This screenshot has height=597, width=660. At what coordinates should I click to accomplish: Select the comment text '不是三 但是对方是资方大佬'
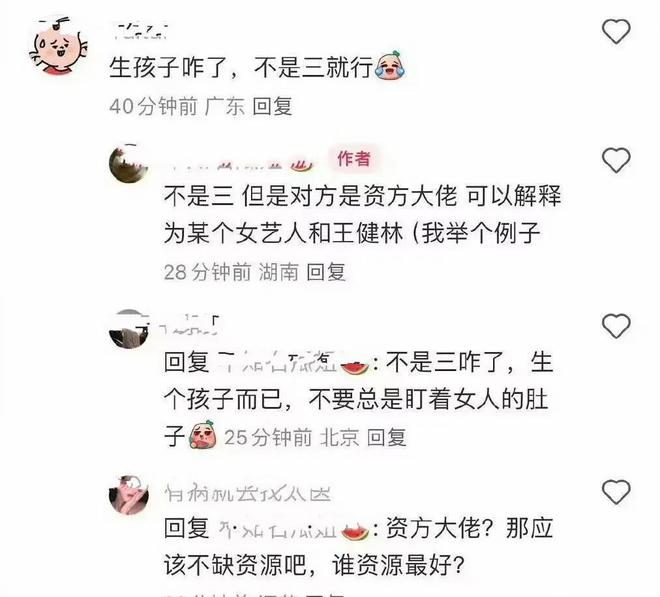[x=311, y=197]
